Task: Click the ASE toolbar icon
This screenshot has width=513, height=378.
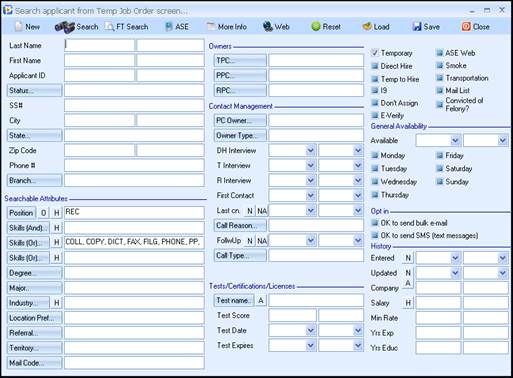Action: click(x=169, y=27)
